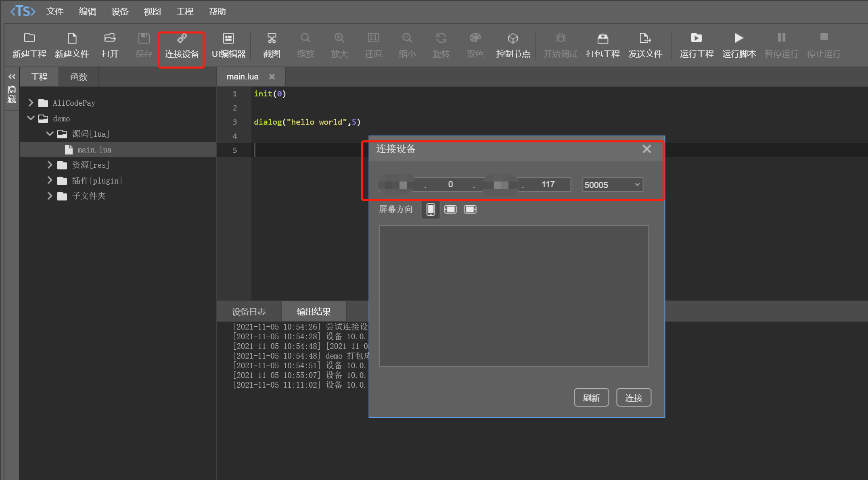Select first landscape screen orientation icon

(x=450, y=209)
